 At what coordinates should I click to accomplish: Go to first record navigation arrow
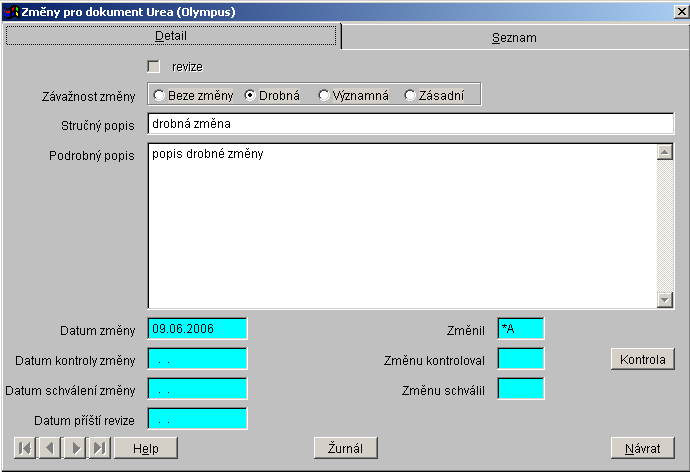point(24,448)
